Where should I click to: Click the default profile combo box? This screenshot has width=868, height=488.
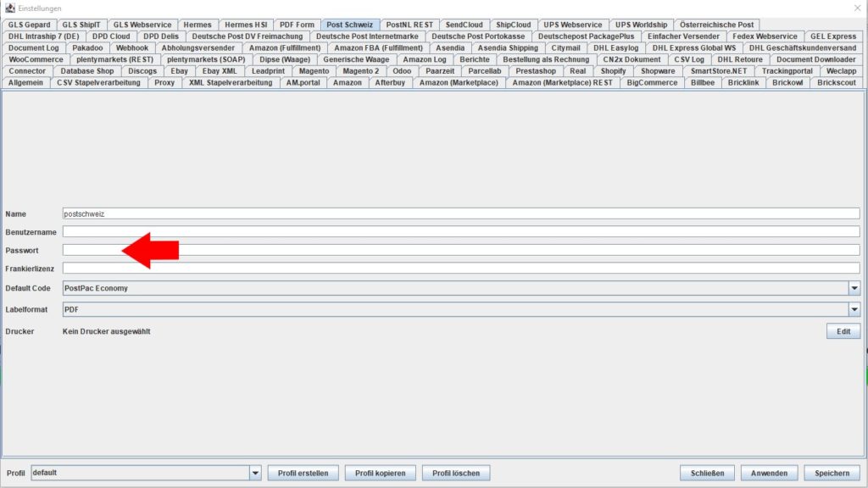pos(146,473)
